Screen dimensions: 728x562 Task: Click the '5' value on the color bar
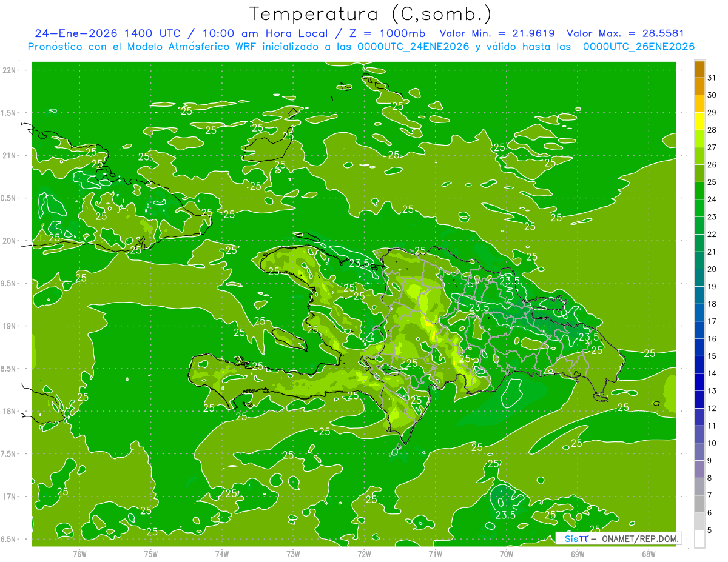710,530
